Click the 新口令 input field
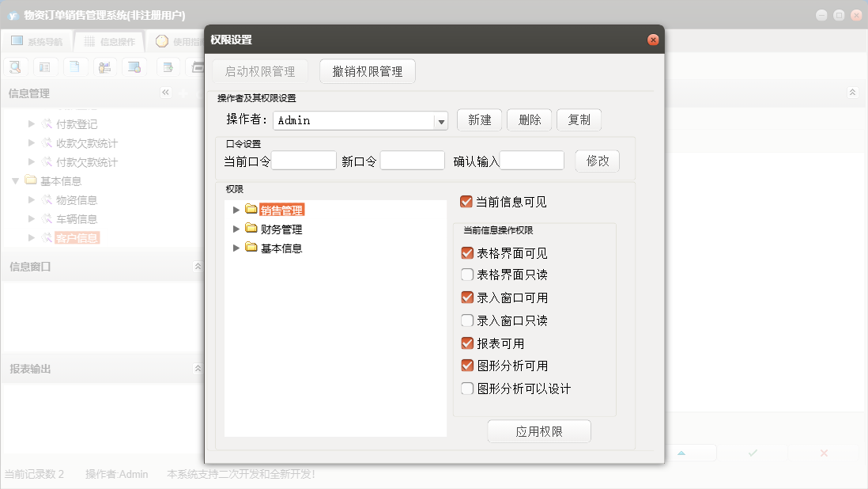Image resolution: width=868 pixels, height=489 pixels. click(412, 161)
